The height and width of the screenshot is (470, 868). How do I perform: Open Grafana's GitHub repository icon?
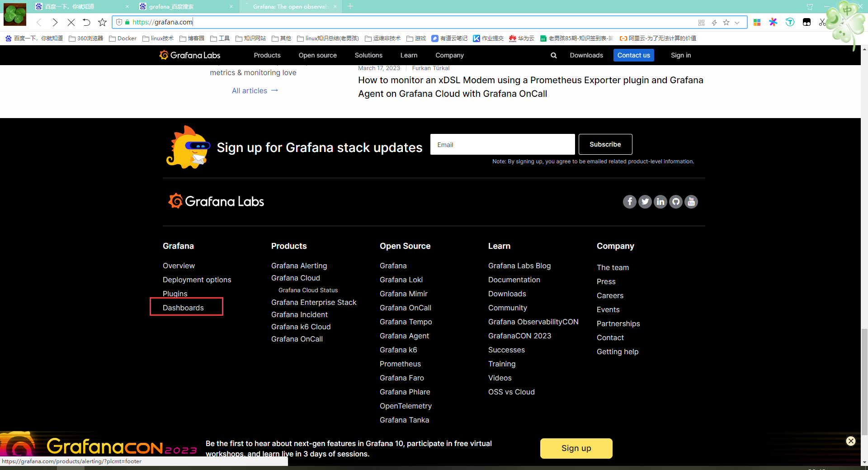tap(676, 202)
